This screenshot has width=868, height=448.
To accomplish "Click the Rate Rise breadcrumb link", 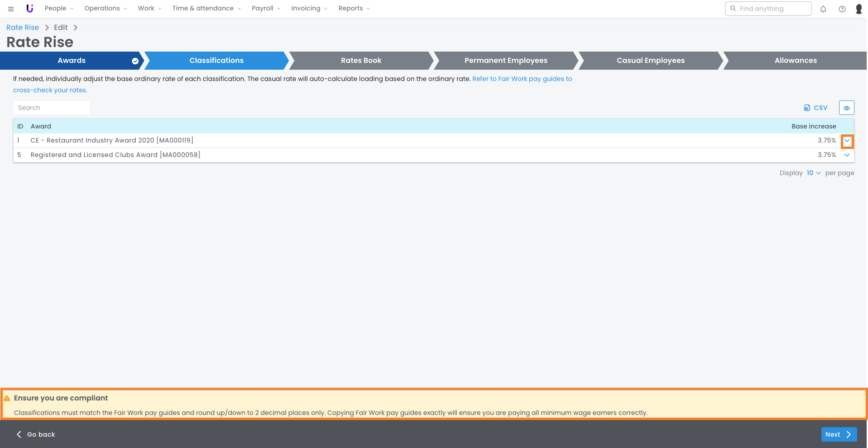I will coord(23,28).
